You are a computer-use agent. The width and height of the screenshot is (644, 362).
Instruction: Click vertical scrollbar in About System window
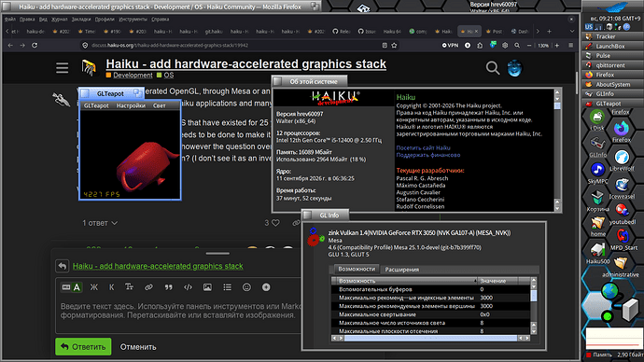(x=557, y=150)
